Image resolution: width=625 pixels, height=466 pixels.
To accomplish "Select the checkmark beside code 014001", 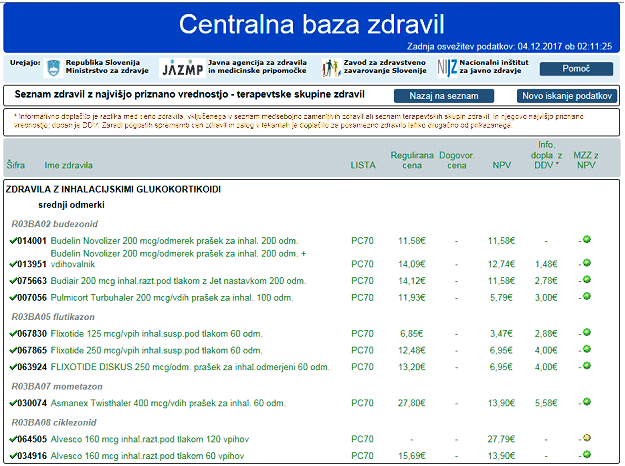I will [13, 241].
